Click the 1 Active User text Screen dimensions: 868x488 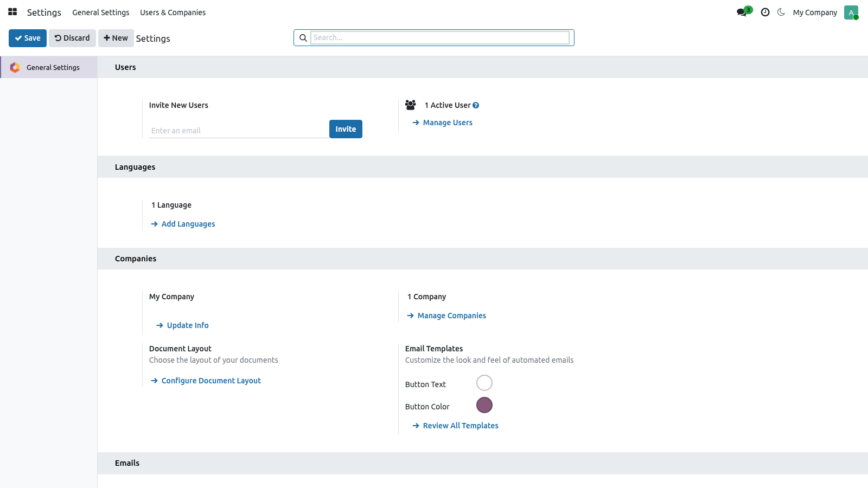[x=448, y=105]
